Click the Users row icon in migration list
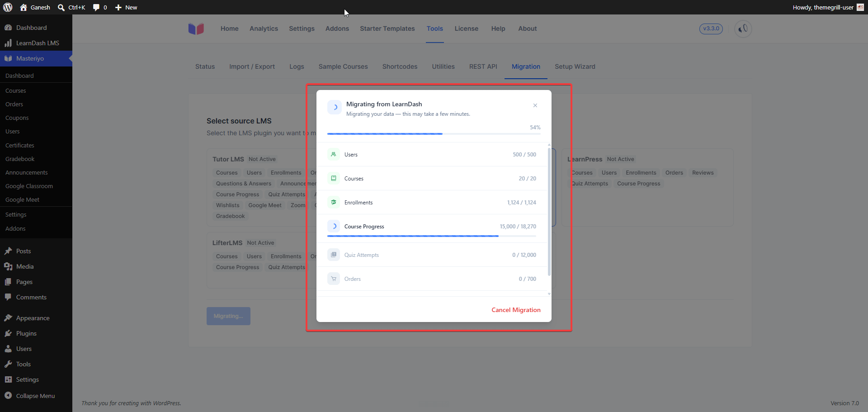868x412 pixels. point(334,154)
